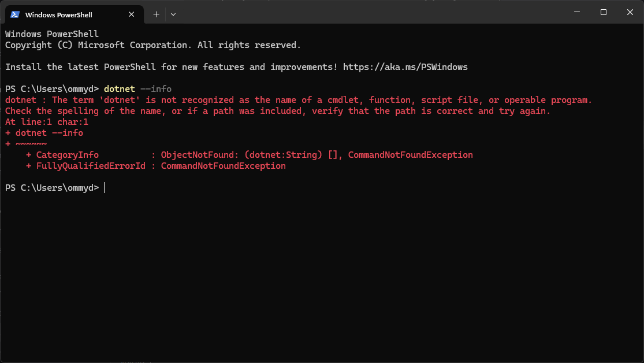Click the 'FullyQualifiedErrorId' label text
Screen dimensions: 644x363
(x=88, y=166)
